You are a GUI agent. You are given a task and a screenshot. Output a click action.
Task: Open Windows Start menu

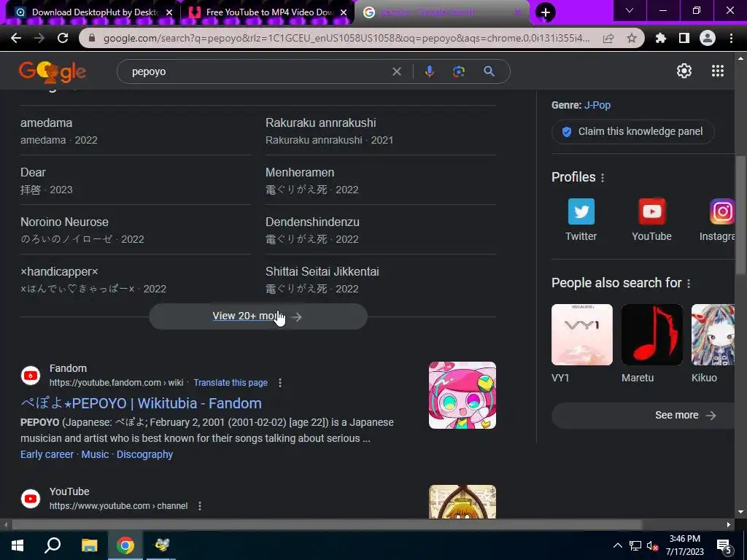click(x=18, y=545)
